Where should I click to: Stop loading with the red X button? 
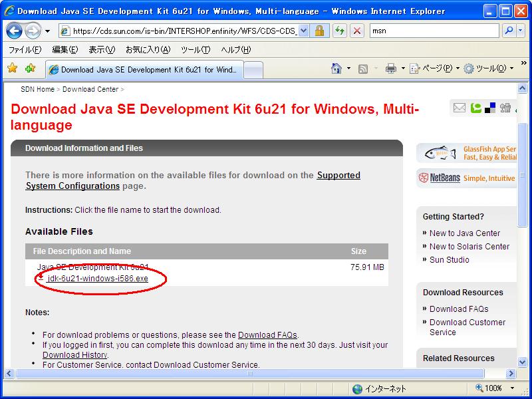[x=357, y=31]
